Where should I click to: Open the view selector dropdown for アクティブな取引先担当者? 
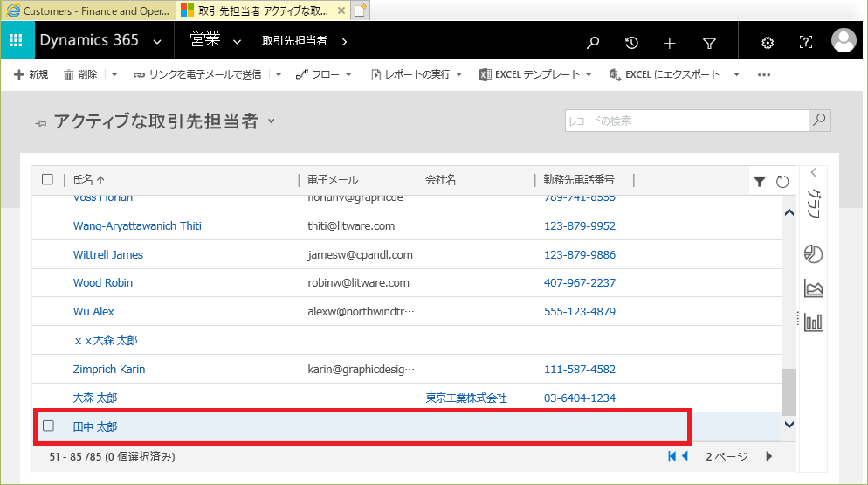tap(272, 121)
